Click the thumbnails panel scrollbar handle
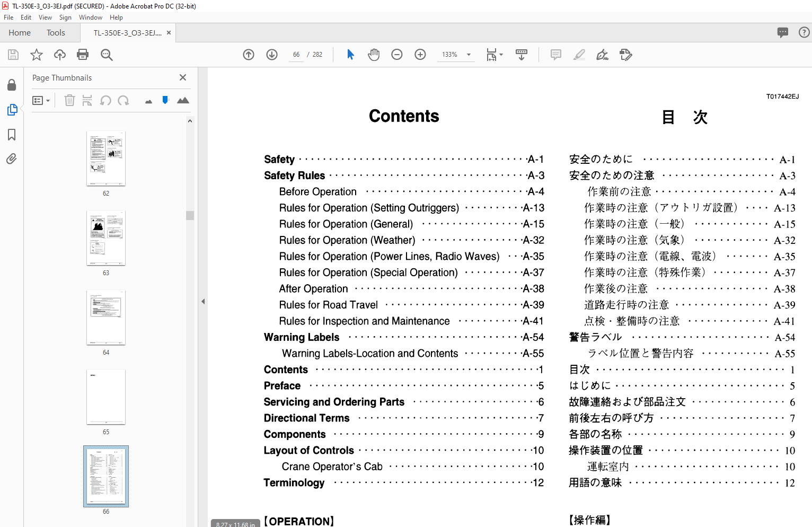Image resolution: width=812 pixels, height=527 pixels. tap(190, 215)
